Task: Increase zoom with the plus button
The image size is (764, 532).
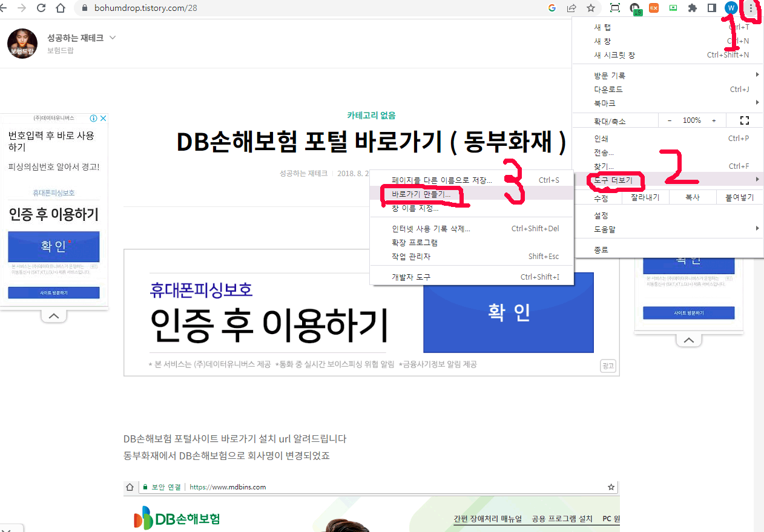Action: (x=714, y=120)
